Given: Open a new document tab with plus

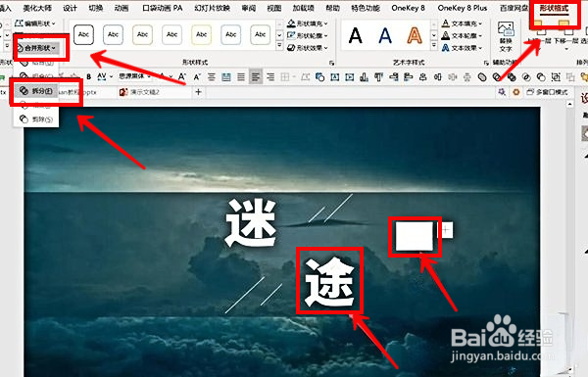Looking at the screenshot, I should tap(198, 92).
